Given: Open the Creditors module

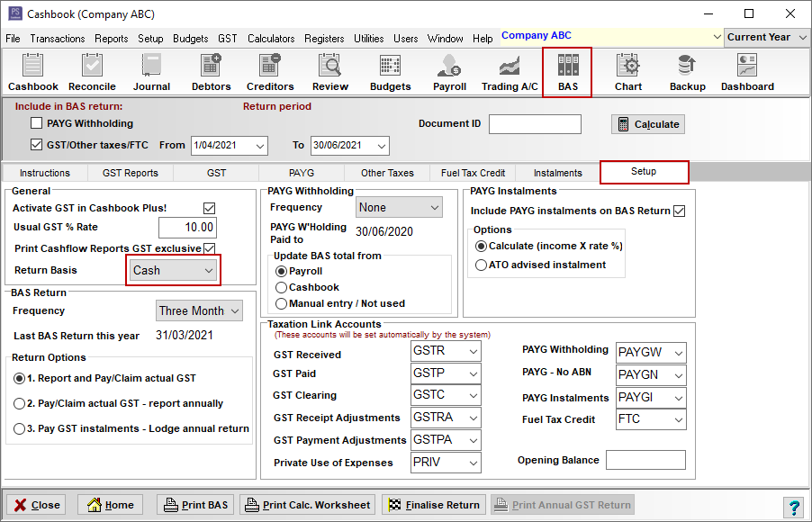Looking at the screenshot, I should coord(270,73).
